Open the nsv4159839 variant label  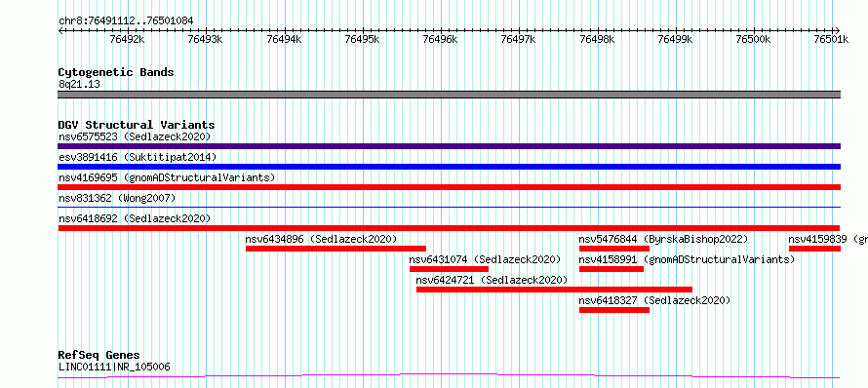[828, 239]
